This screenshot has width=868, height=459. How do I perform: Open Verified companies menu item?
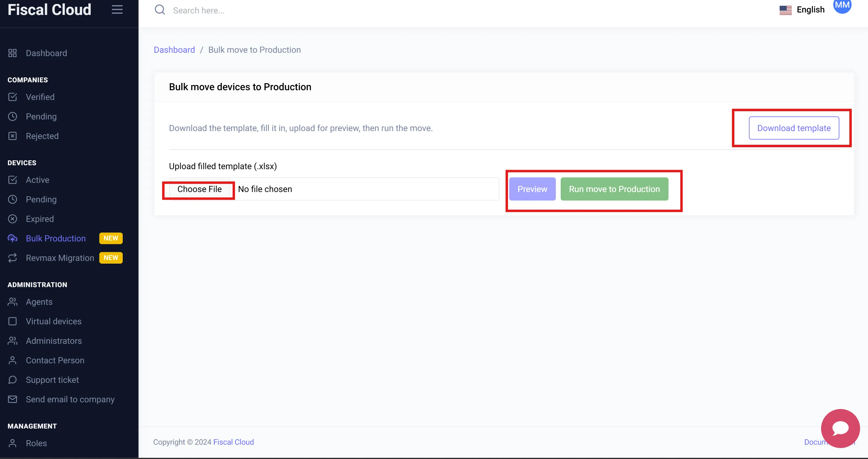point(40,97)
